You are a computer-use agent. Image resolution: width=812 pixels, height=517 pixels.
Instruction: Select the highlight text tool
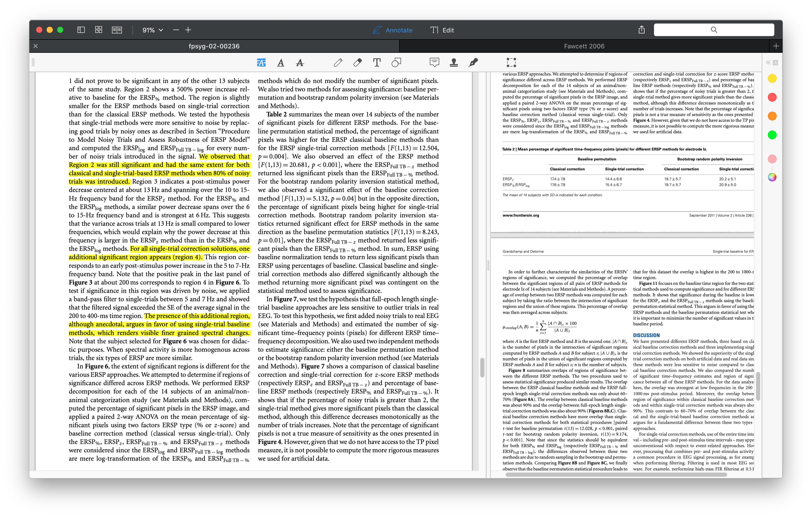click(x=261, y=62)
